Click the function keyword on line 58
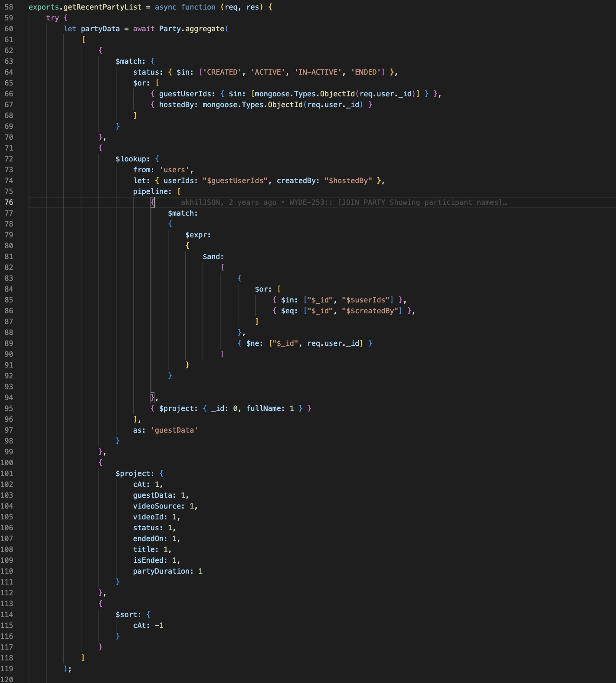Screen dimensions: 616x683 pyautogui.click(x=198, y=7)
